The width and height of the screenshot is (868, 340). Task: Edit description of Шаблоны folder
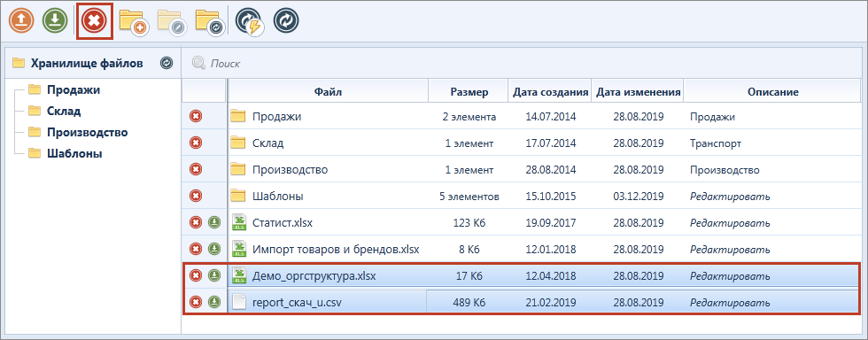(x=730, y=197)
